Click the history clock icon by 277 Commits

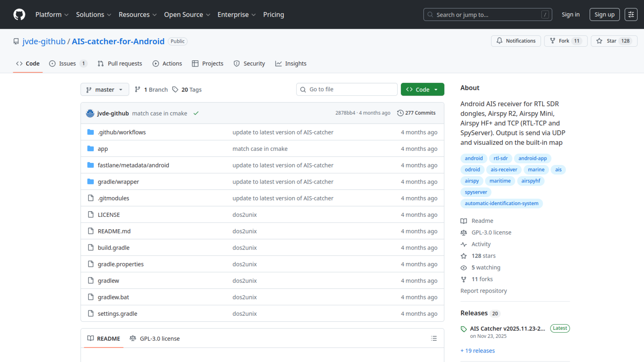(400, 113)
